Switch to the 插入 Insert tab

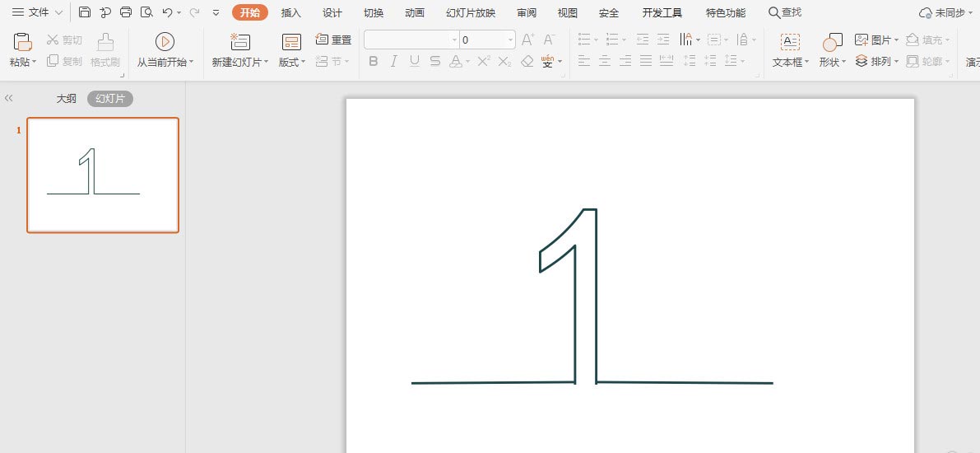click(x=290, y=12)
